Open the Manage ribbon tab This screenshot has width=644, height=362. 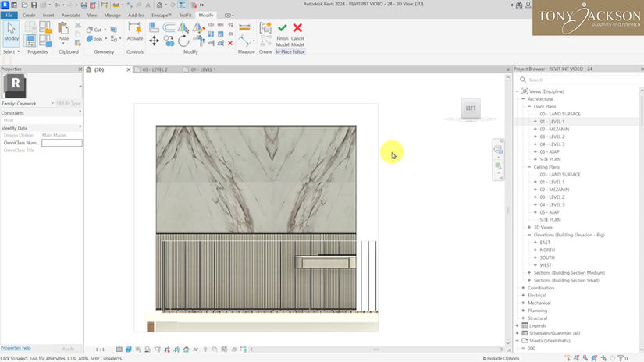point(112,15)
